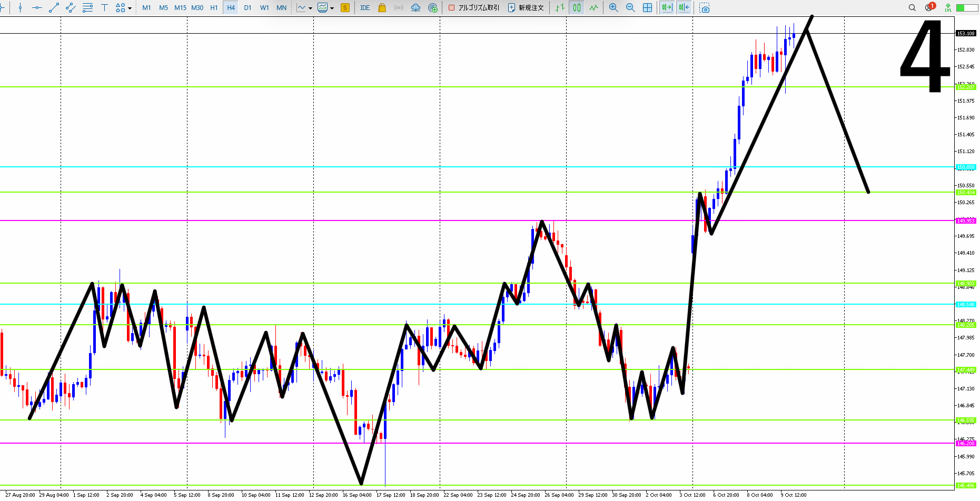This screenshot has height=501, width=980.
Task: Select the active H4 timeframe
Action: point(231,8)
